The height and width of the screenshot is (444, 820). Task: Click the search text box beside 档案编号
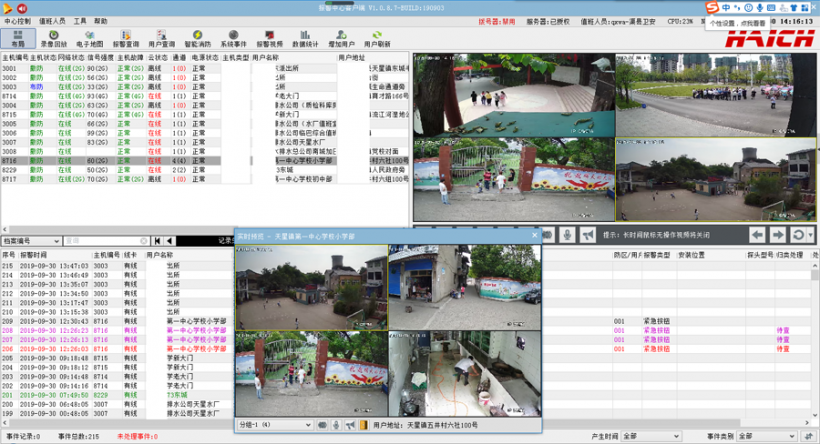click(100, 241)
